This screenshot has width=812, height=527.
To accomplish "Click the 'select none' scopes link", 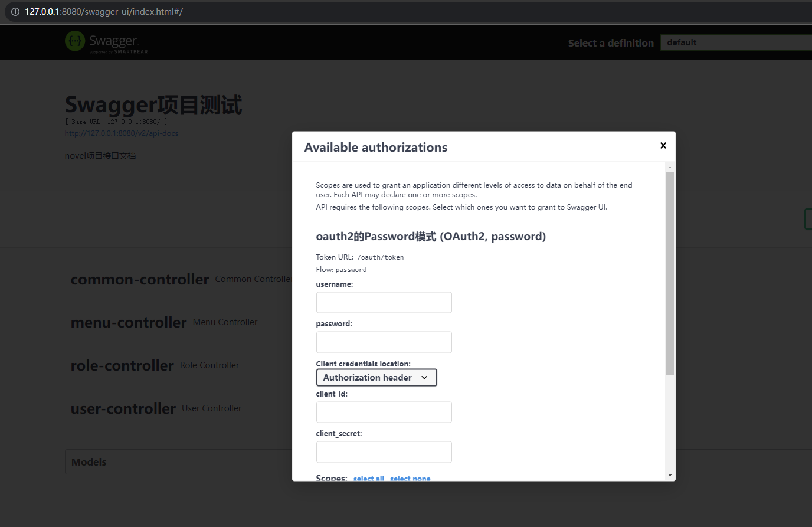I will point(410,478).
